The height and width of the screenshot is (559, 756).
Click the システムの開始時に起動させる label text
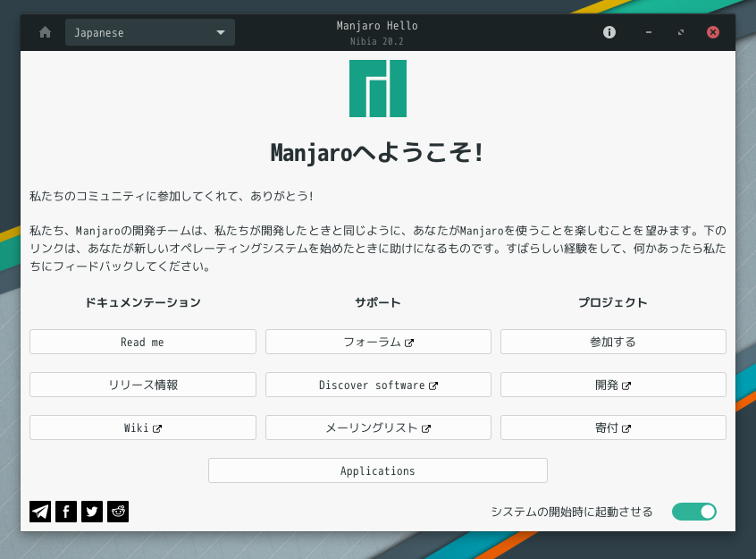tap(572, 512)
